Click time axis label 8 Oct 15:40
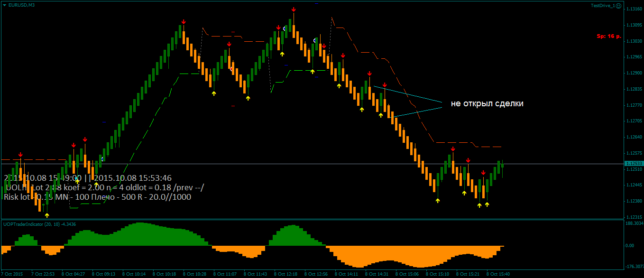The height and width of the screenshot is (278, 644). pos(498,274)
